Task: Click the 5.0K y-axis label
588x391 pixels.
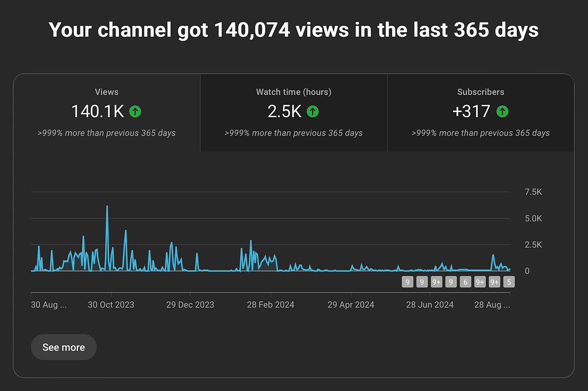Action: [533, 218]
